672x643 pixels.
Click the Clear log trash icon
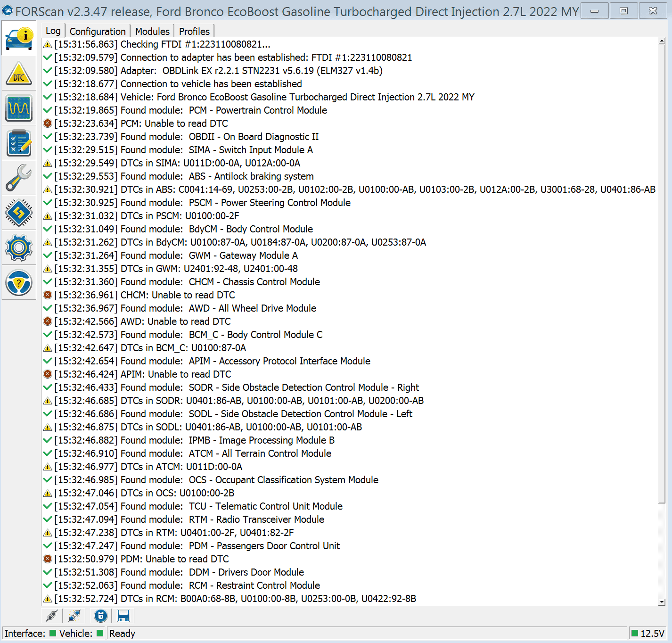(x=101, y=616)
